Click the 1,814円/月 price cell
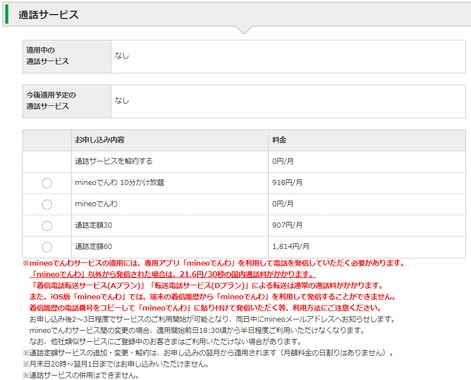 [367, 247]
